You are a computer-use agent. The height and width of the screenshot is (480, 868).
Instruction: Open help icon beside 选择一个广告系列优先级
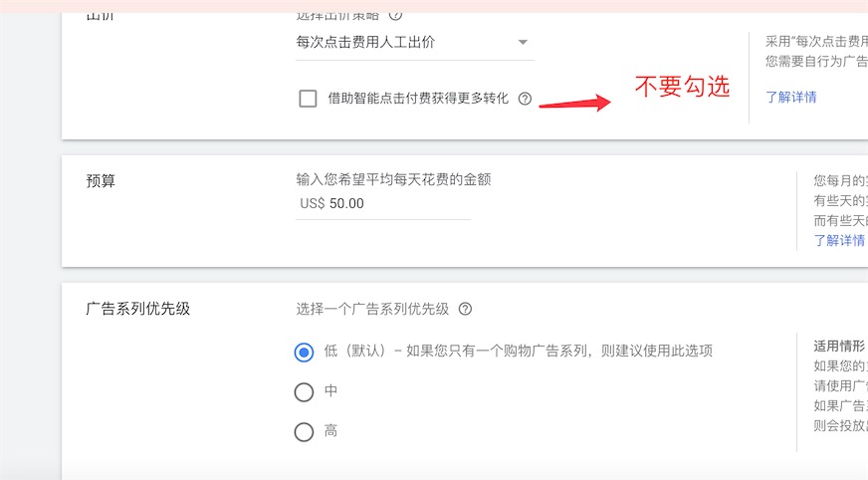(465, 309)
